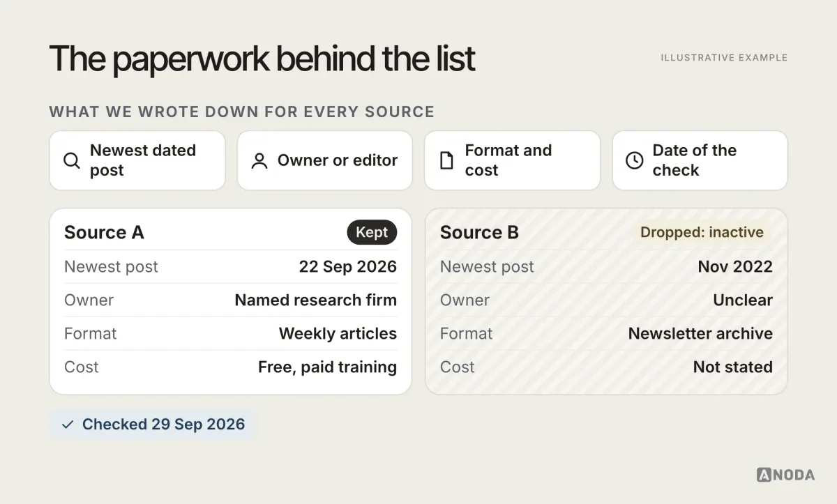Click the Cost label in Source A
Image resolution: width=837 pixels, height=504 pixels.
click(82, 367)
